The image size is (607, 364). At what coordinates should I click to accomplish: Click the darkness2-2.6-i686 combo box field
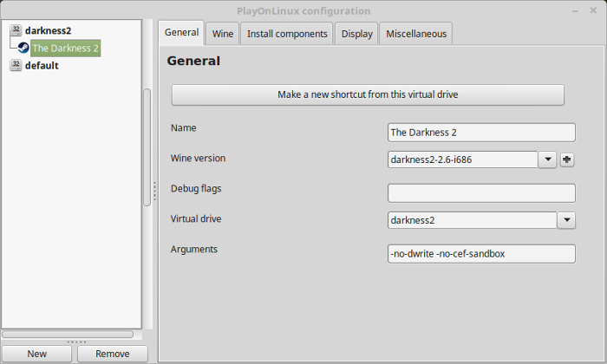[462, 159]
